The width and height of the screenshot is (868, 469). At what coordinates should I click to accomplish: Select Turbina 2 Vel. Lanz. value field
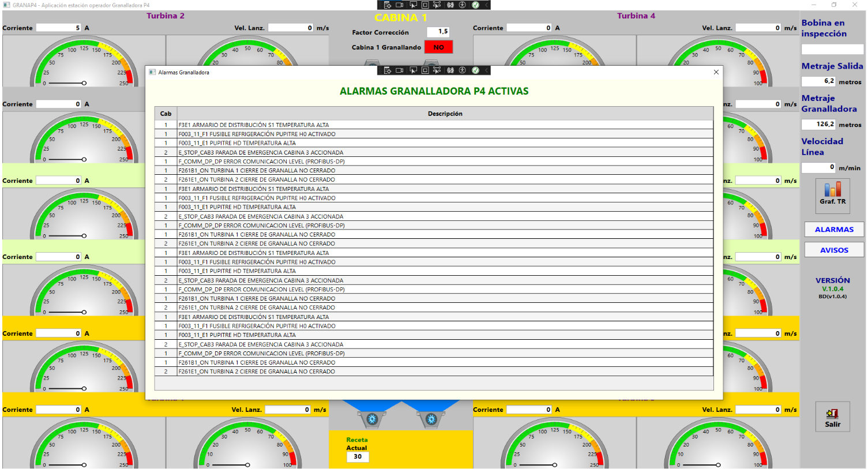[x=291, y=28]
